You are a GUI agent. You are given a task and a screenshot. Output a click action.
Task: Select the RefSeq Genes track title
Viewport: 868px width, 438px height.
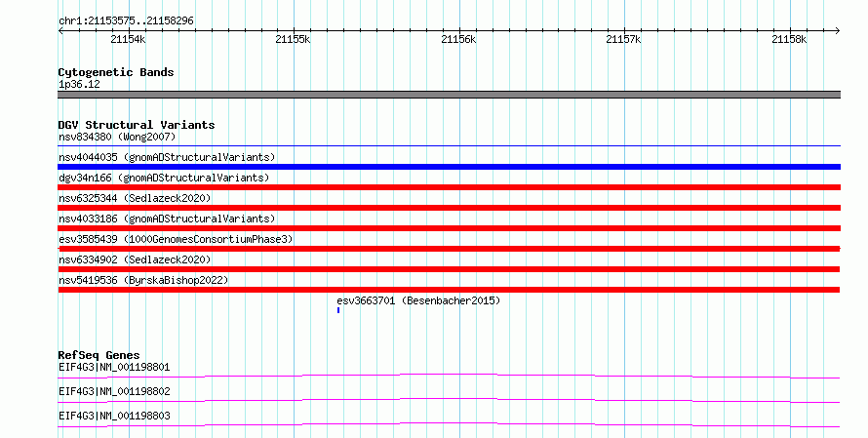[x=99, y=355]
